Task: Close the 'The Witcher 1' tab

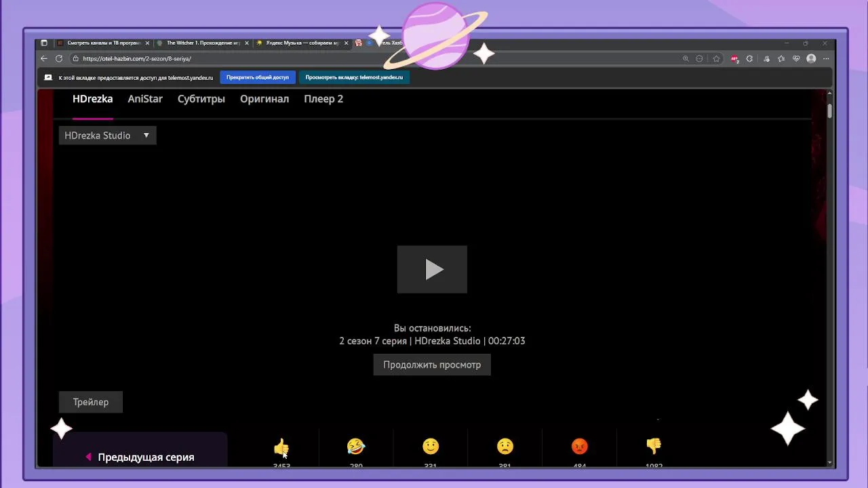Action: coord(247,43)
